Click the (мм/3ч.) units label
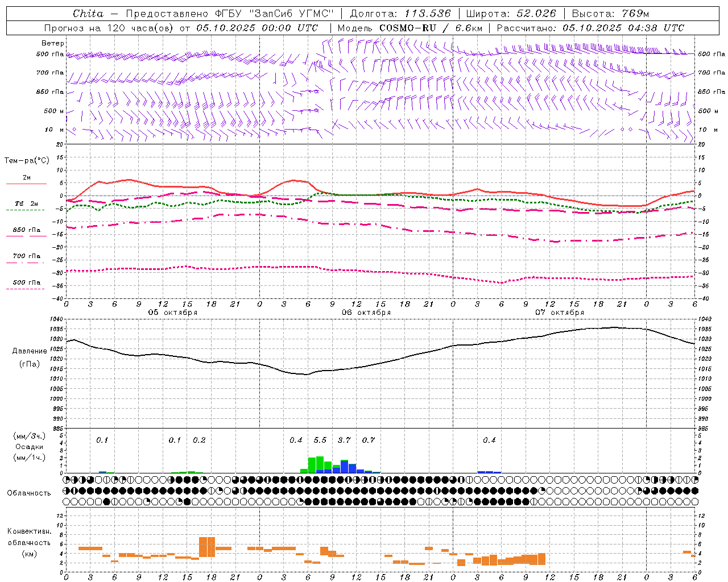 (30, 436)
